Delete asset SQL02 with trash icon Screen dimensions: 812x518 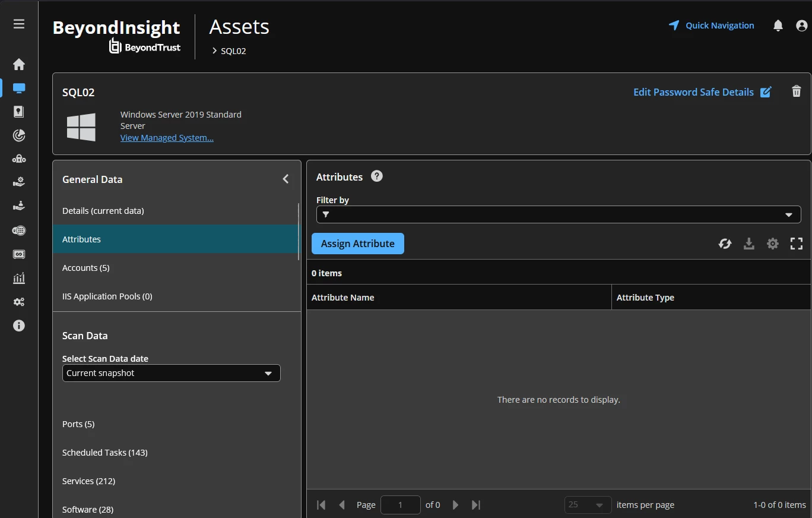click(797, 91)
